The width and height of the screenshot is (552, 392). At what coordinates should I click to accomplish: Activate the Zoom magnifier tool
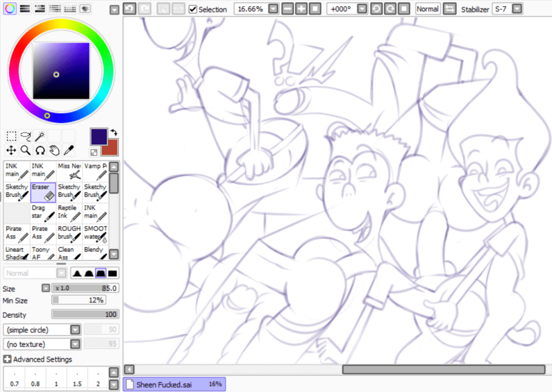[25, 150]
